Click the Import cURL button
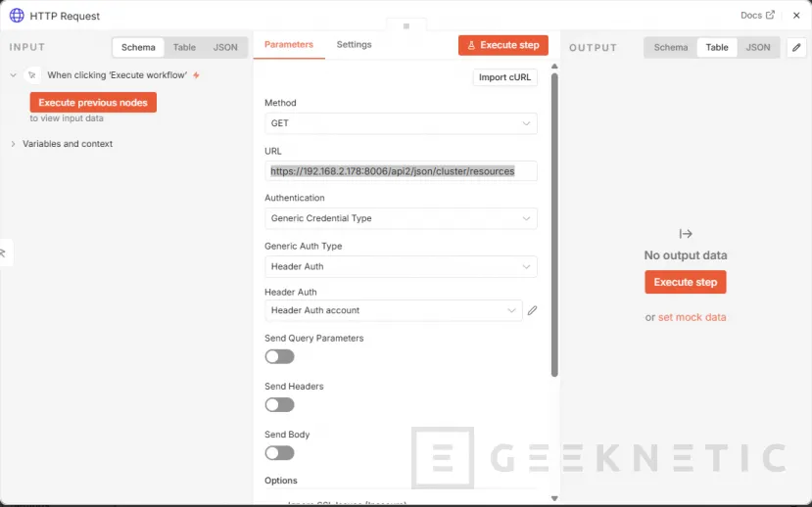812x507 pixels. pyautogui.click(x=504, y=77)
